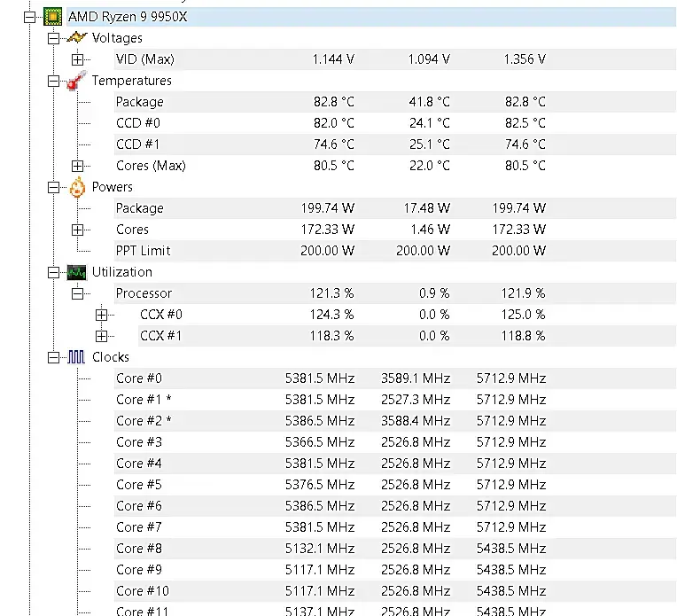Expand the CCX #1 utilization entry
Viewport: 677px width, 616px height.
pos(102,336)
